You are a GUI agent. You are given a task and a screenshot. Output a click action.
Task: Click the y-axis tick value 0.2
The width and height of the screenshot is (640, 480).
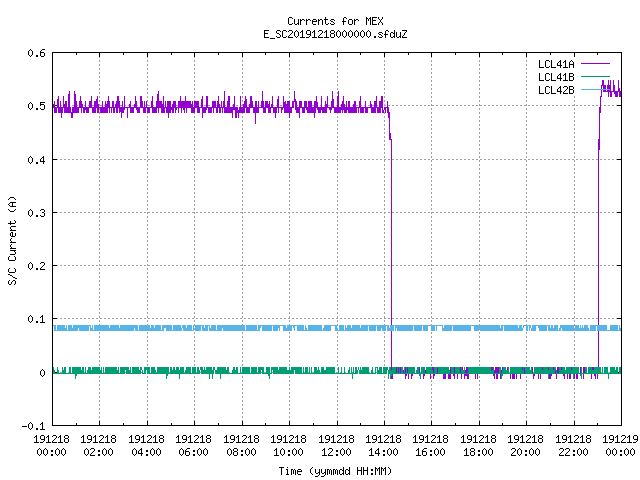(36, 266)
